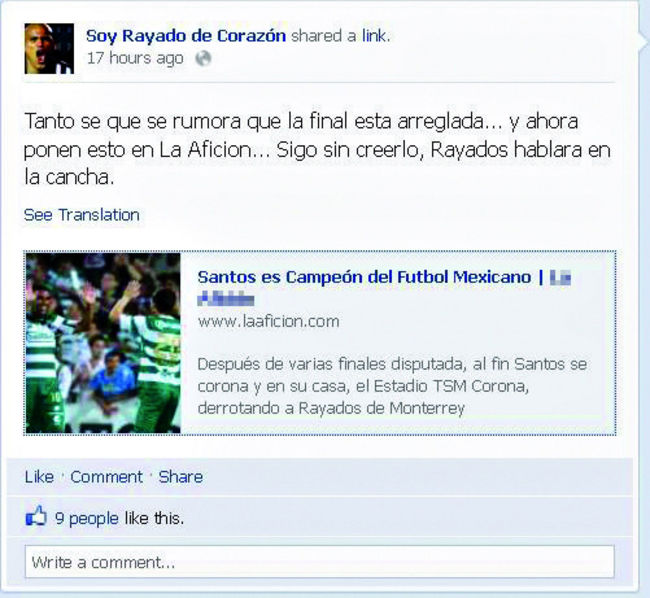Image resolution: width=650 pixels, height=598 pixels.
Task: Click the article description about Estadio TSM Corona
Action: point(392,386)
